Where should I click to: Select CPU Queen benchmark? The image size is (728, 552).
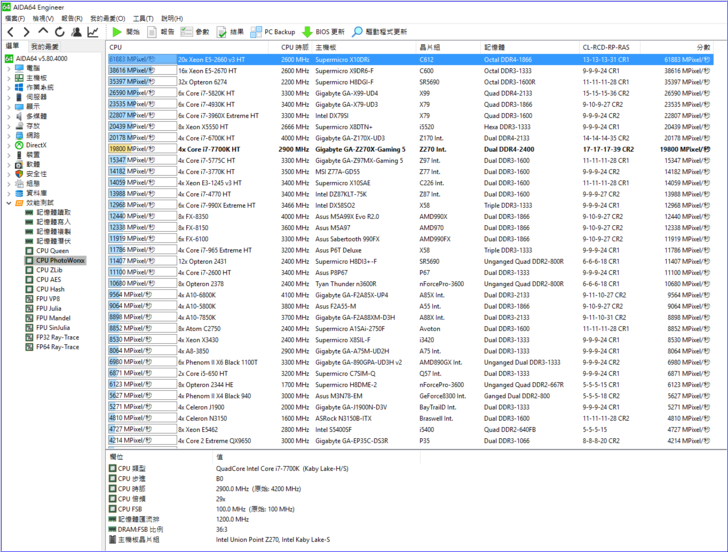[52, 251]
